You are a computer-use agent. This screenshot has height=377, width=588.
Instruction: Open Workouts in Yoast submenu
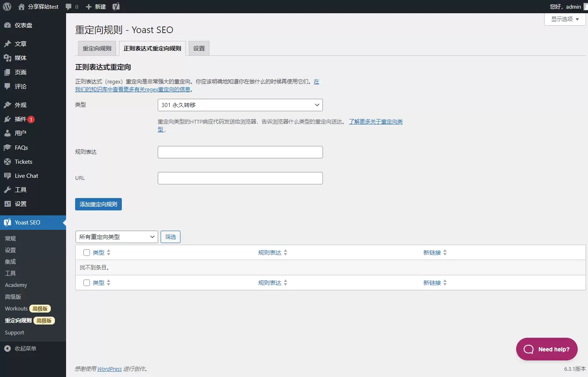click(17, 309)
